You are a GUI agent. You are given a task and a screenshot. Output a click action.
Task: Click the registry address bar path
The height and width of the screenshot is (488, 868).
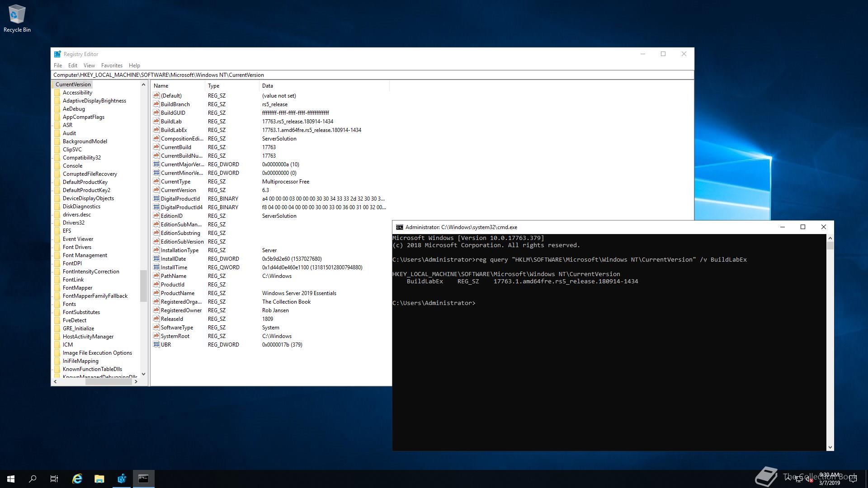[x=372, y=75]
